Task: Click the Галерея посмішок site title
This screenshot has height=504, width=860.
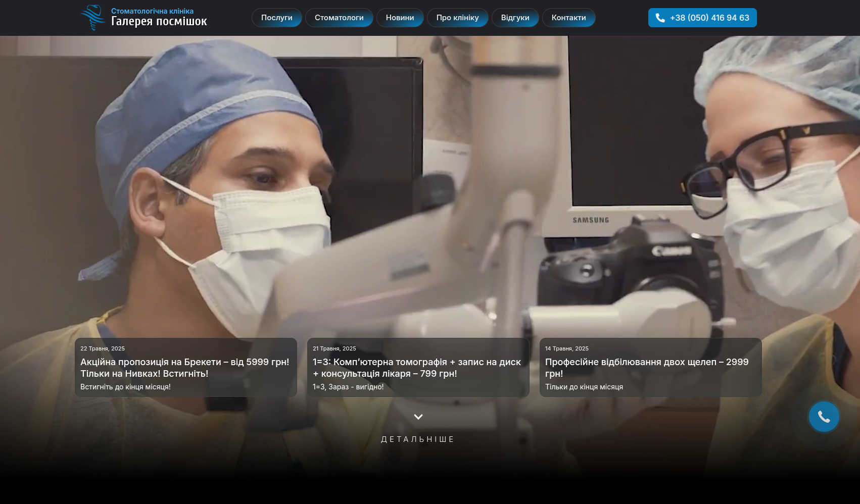Action: (x=159, y=21)
